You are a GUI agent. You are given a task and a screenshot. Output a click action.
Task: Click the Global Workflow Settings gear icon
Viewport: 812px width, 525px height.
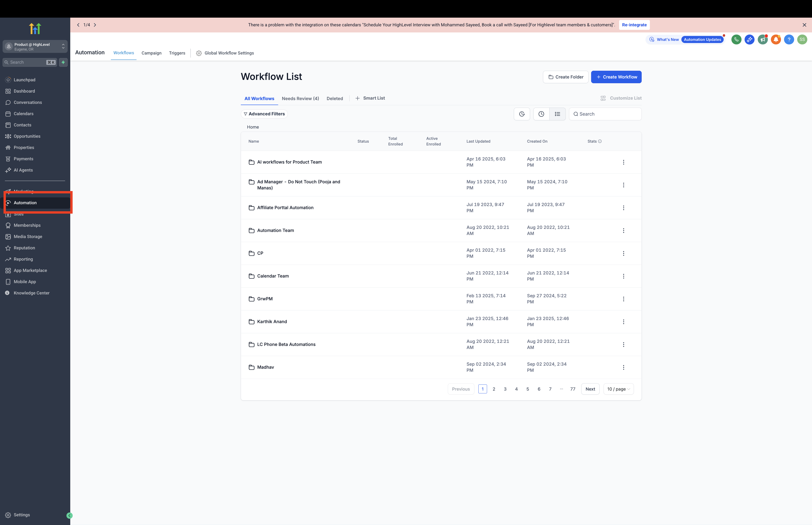199,53
